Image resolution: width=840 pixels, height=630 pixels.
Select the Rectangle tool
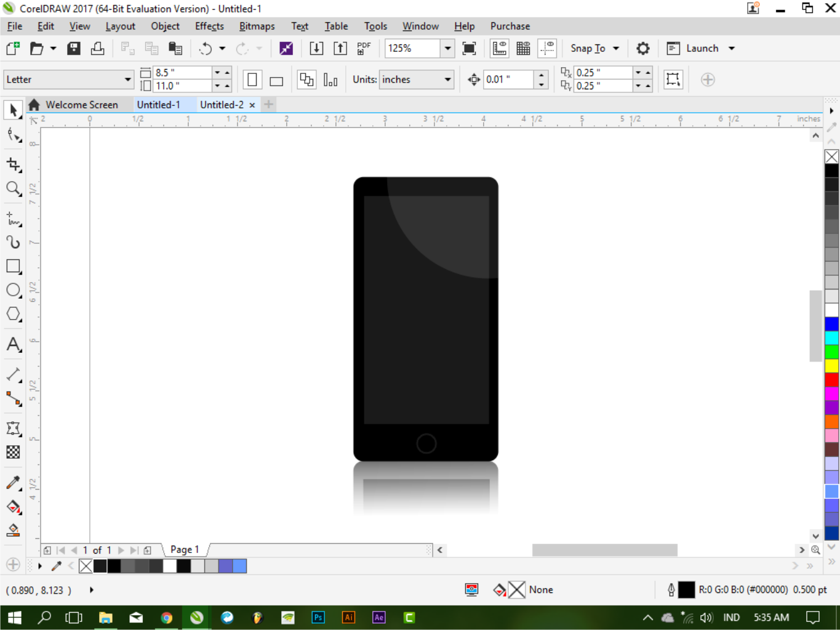(x=13, y=266)
